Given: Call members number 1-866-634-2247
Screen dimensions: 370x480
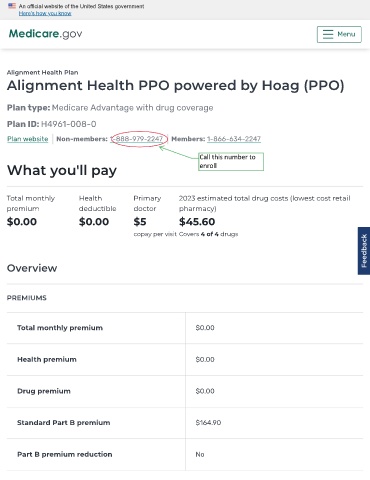Looking at the screenshot, I should 234,139.
